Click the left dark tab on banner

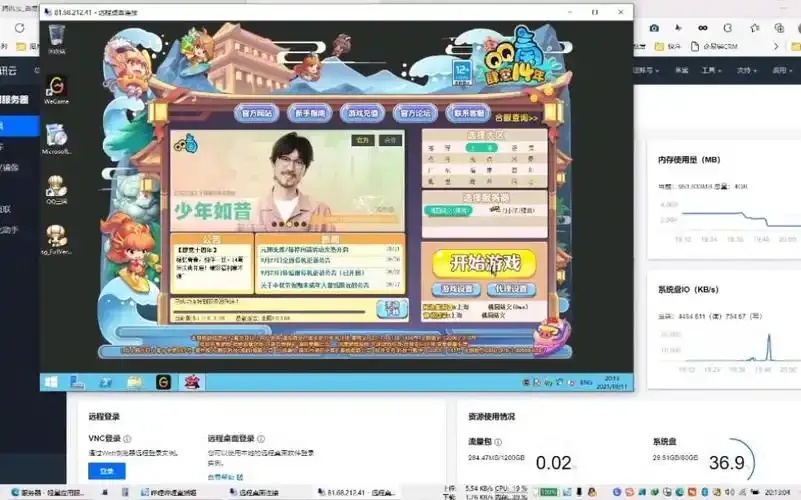(363, 140)
